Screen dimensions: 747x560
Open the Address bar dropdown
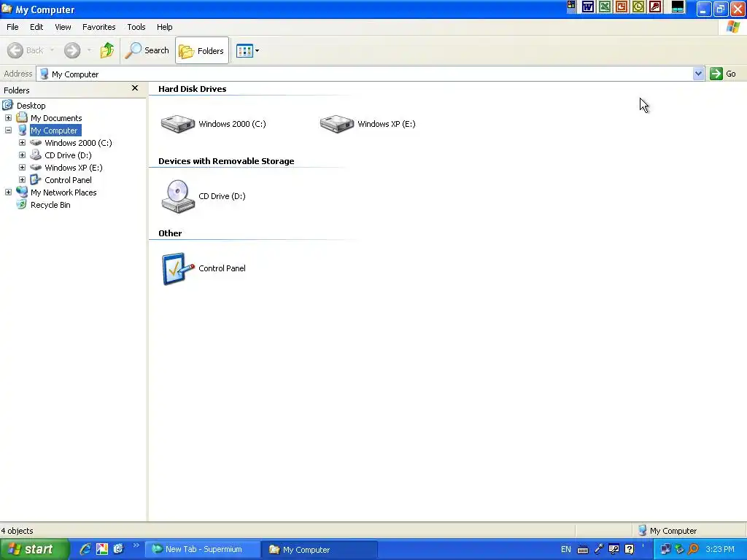tap(698, 74)
